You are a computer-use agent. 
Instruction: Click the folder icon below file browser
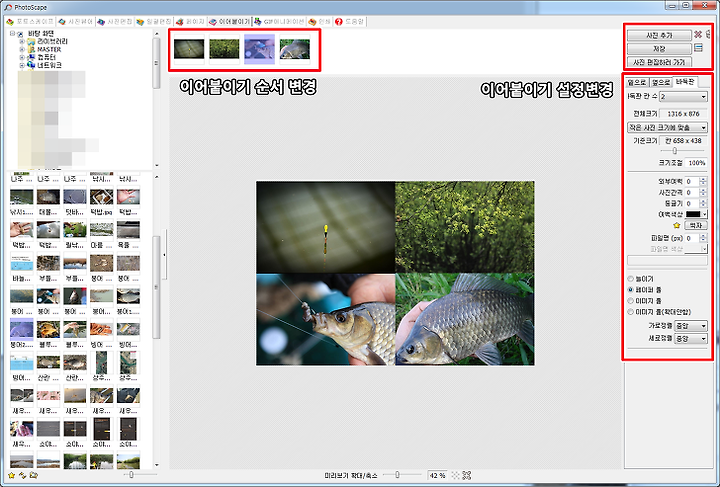tap(33, 475)
